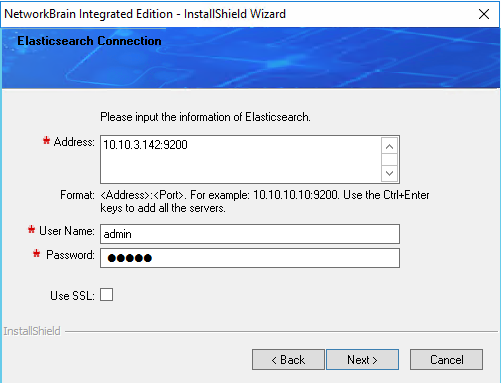Click the scroll up arrow in Address box
This screenshot has width=501, height=383.
[x=389, y=146]
